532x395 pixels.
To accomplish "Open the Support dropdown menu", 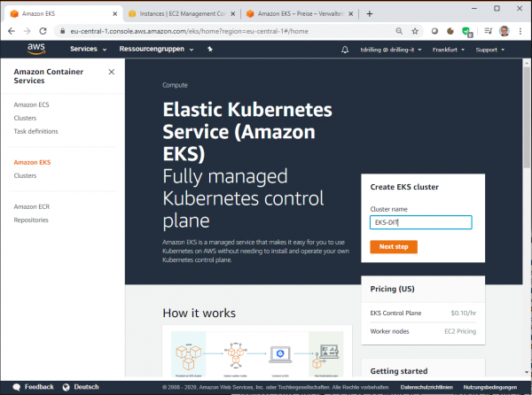I will point(490,50).
